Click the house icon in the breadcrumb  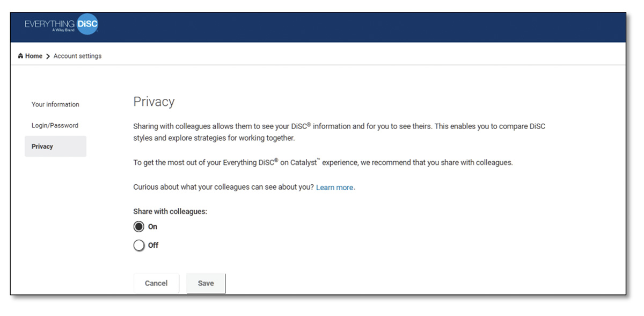20,56
